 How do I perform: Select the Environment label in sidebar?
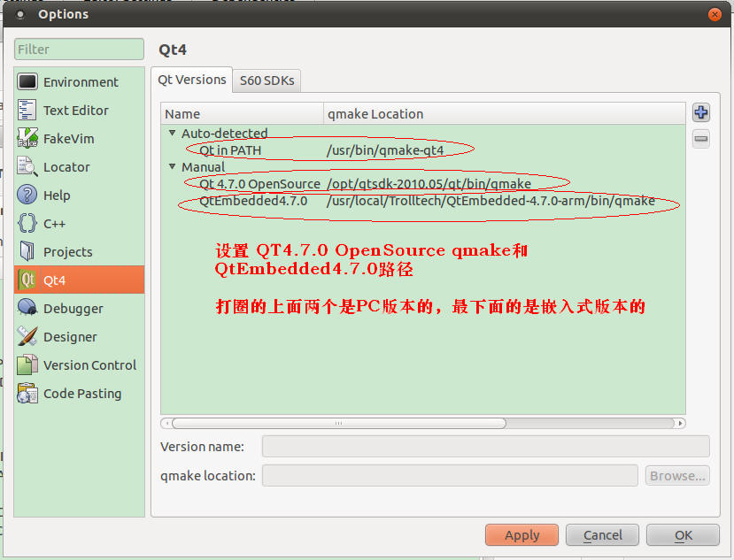(x=81, y=82)
